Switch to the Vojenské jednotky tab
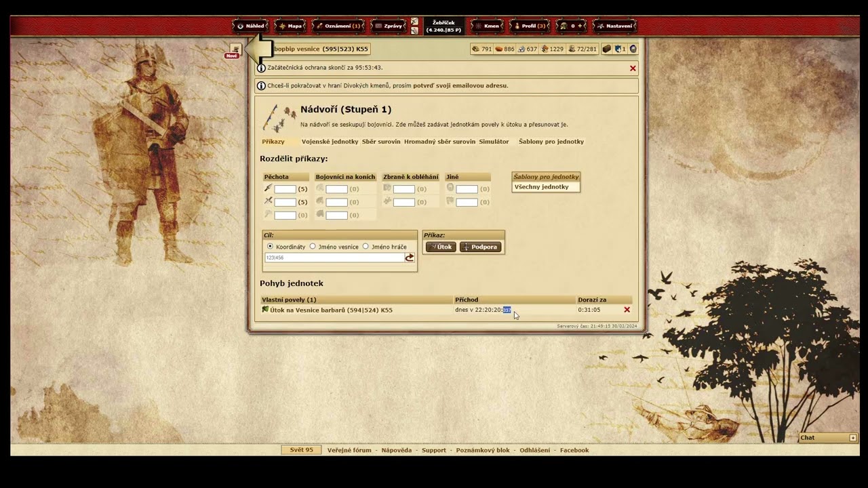The image size is (868, 488). pyautogui.click(x=330, y=142)
